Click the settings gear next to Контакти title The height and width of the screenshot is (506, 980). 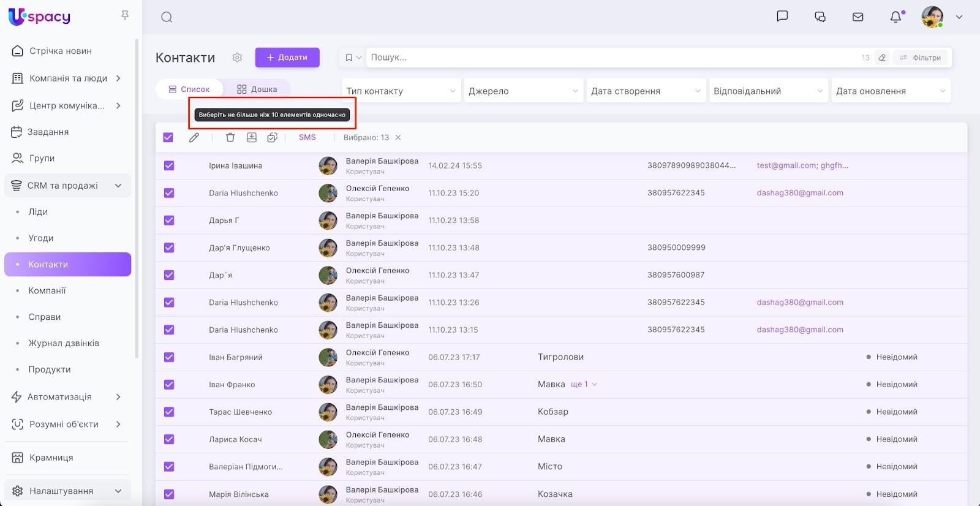coord(237,58)
